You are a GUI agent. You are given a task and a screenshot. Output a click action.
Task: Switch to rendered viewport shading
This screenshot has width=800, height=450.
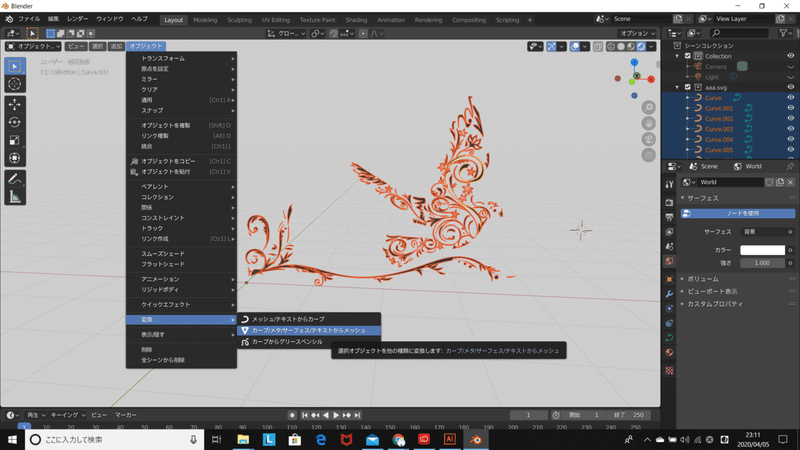(641, 46)
